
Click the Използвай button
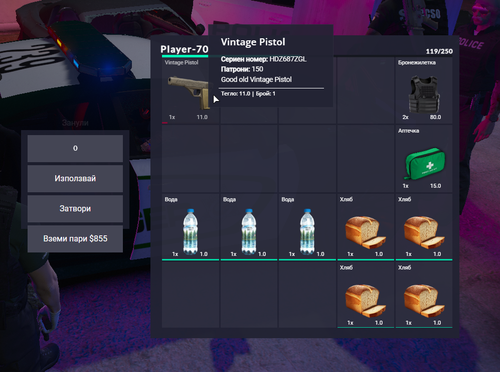75,178
